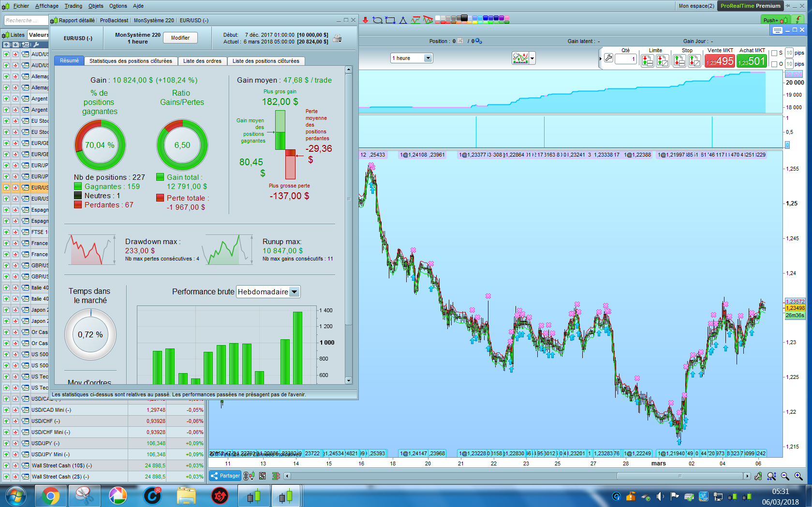The width and height of the screenshot is (812, 507).
Task: Click buy arrow for USD/CAD Mini row
Action: tap(6, 410)
